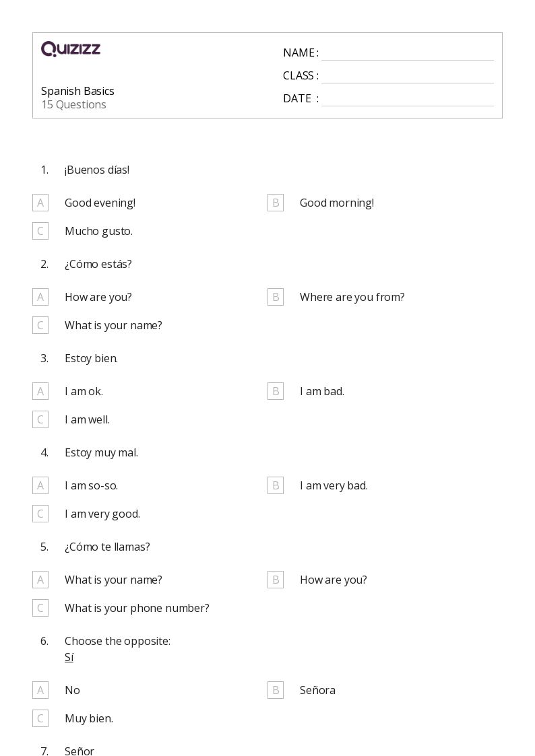Image resolution: width=535 pixels, height=756 pixels.
Task: Click the CLASS input line
Action: click(407, 76)
